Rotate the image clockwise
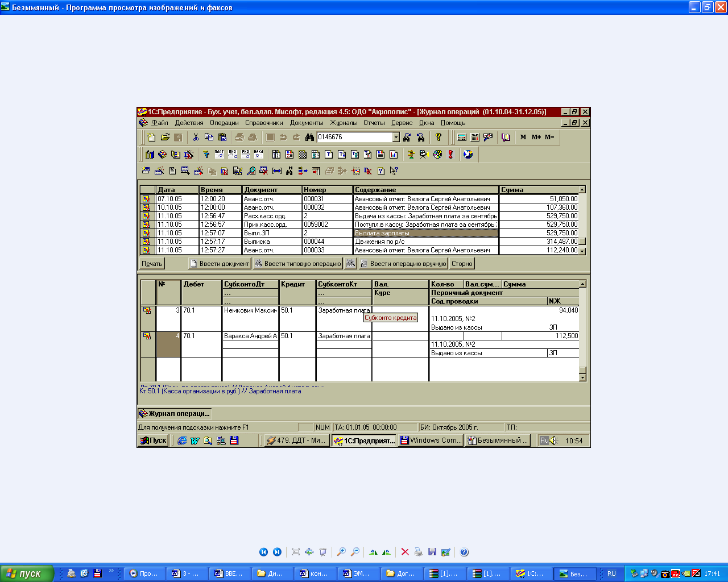 pyautogui.click(x=373, y=552)
